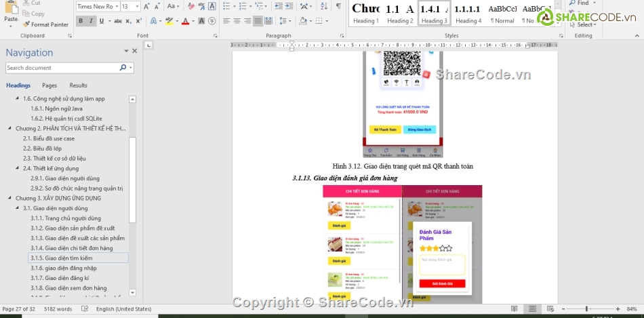Switch to the Results tab in Navigation
The image size is (644, 318).
click(78, 85)
